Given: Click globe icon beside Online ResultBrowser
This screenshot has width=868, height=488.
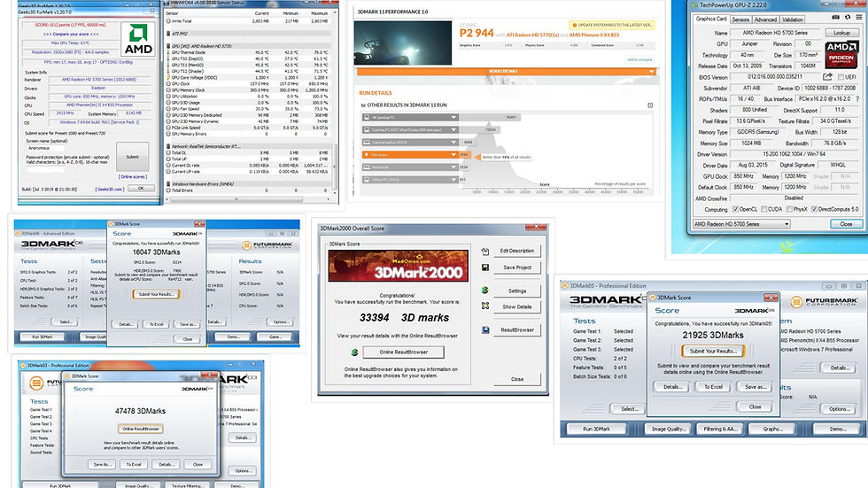Looking at the screenshot, I should (x=354, y=352).
